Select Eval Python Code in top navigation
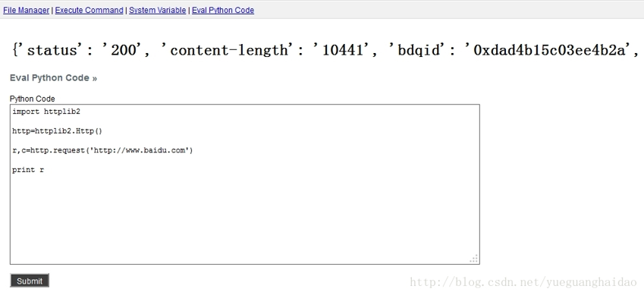This screenshot has width=644, height=295. (x=223, y=11)
